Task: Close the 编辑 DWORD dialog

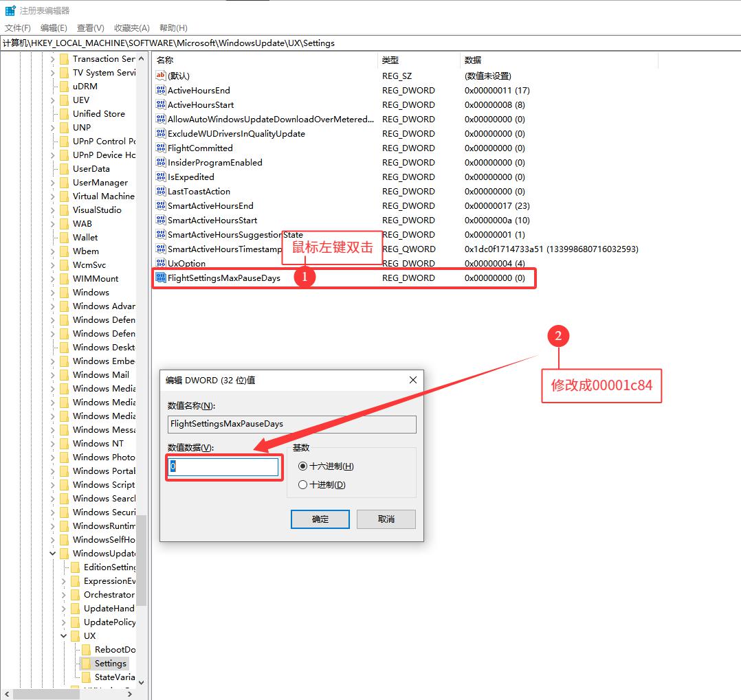Action: (x=413, y=380)
